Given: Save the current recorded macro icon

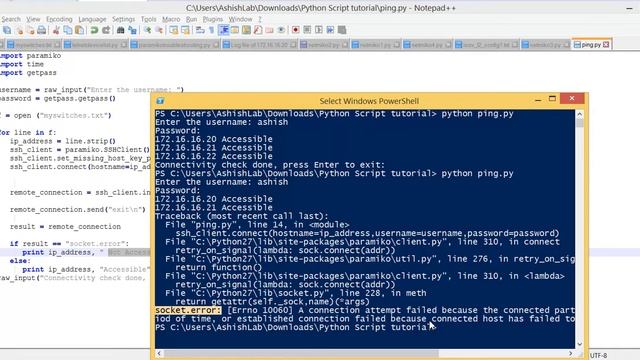Looking at the screenshot, I should (x=342, y=30).
